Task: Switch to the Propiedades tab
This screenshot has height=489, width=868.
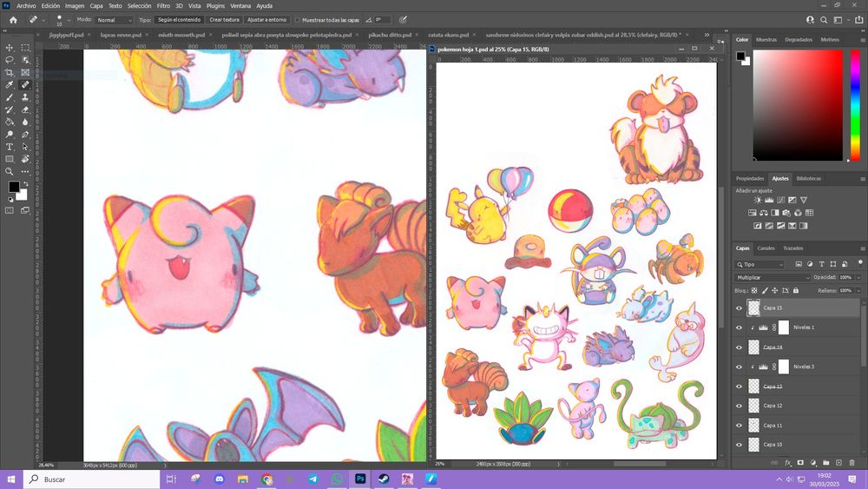Action: pyautogui.click(x=750, y=179)
